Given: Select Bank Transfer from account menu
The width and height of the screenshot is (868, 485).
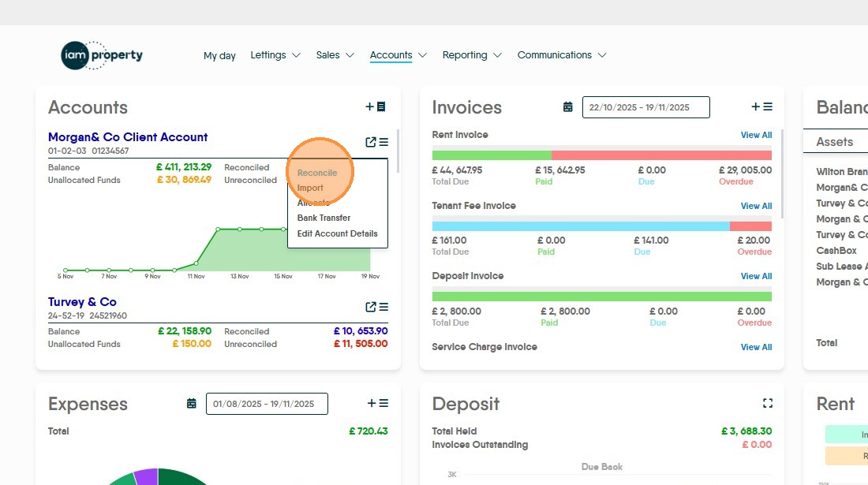Looking at the screenshot, I should point(324,218).
